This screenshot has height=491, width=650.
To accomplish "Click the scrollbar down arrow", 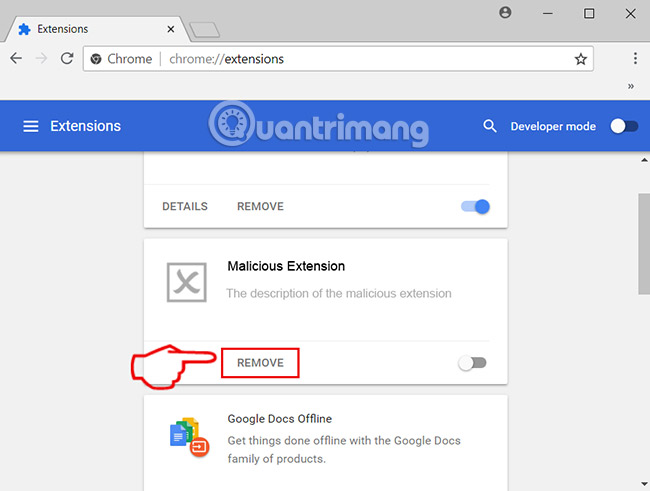I will coord(644,484).
